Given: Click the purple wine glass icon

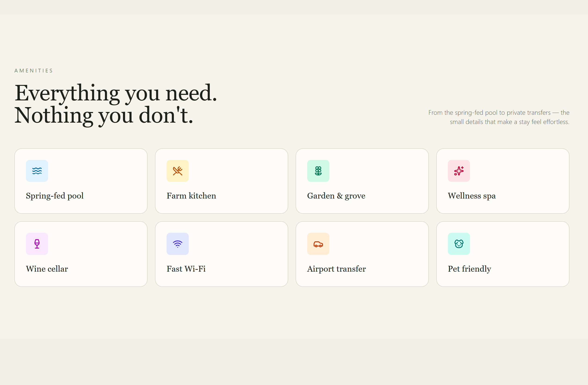Looking at the screenshot, I should pyautogui.click(x=37, y=244).
